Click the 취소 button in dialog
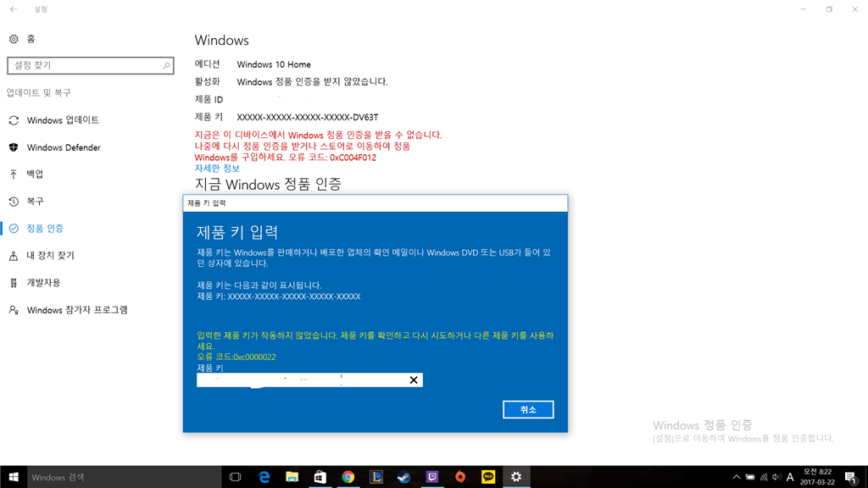The image size is (868, 488). click(x=528, y=409)
